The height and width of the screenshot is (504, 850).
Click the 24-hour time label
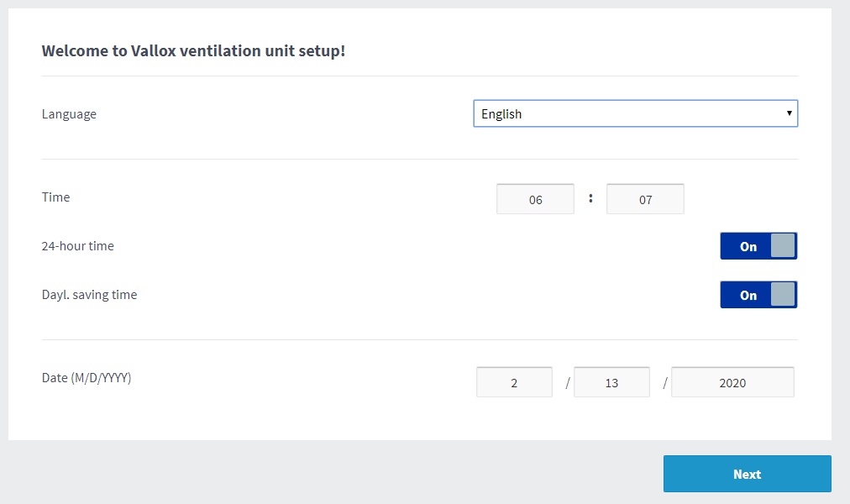click(x=78, y=246)
